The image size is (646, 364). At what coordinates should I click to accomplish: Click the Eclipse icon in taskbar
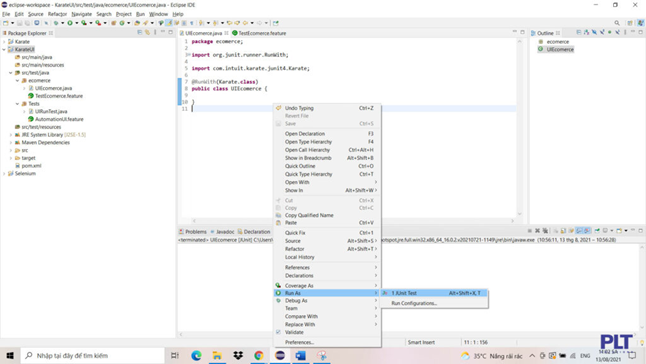click(280, 355)
